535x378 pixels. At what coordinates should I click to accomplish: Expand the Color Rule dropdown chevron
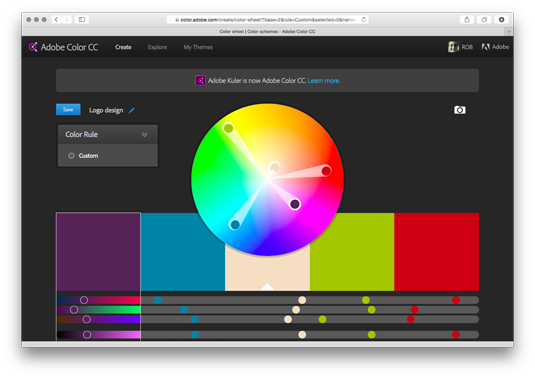(144, 134)
